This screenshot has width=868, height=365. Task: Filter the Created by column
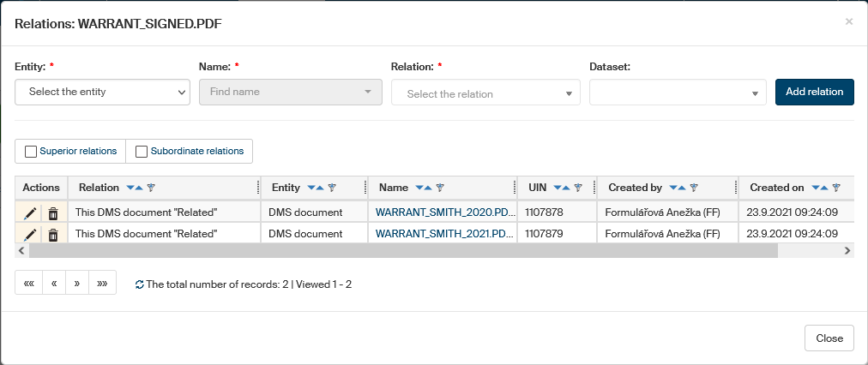[694, 188]
